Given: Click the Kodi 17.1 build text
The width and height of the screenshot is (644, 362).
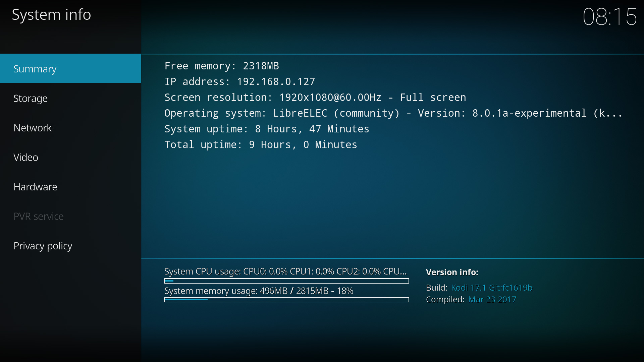Looking at the screenshot, I should tap(491, 288).
